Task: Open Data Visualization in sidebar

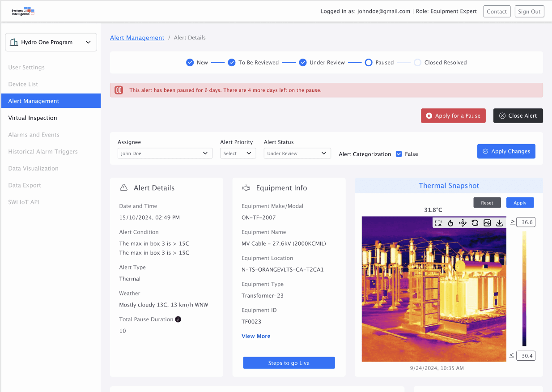Action: [x=34, y=169]
